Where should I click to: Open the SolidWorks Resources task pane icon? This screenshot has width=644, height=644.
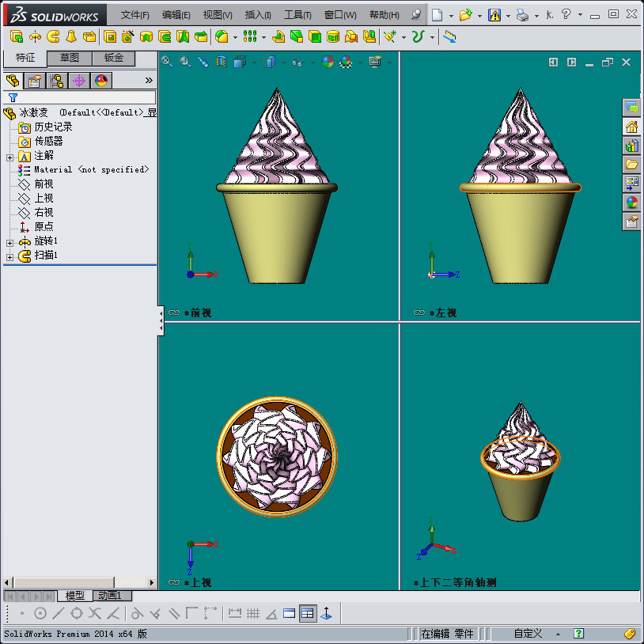[x=631, y=127]
